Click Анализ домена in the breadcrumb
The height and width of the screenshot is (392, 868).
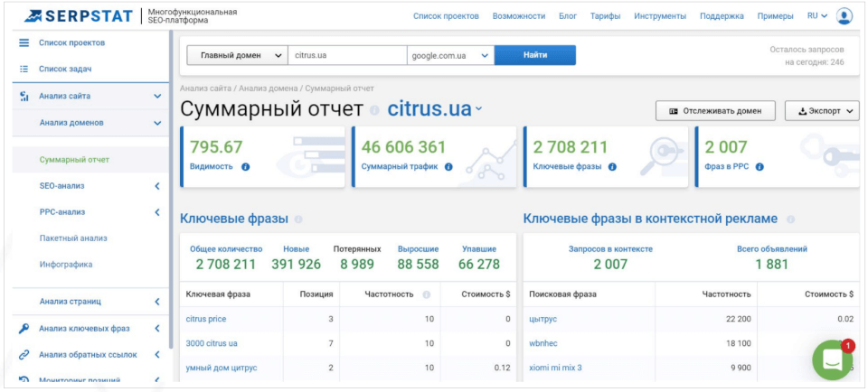click(x=269, y=89)
